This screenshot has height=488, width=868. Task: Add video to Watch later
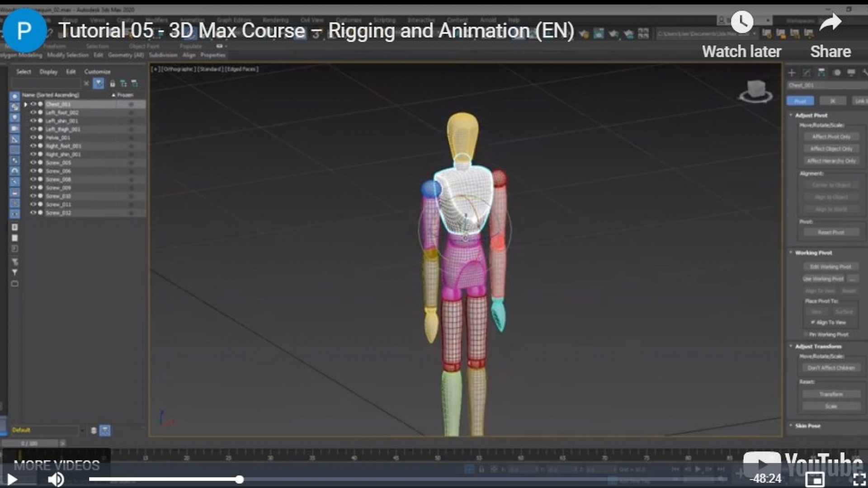742,22
